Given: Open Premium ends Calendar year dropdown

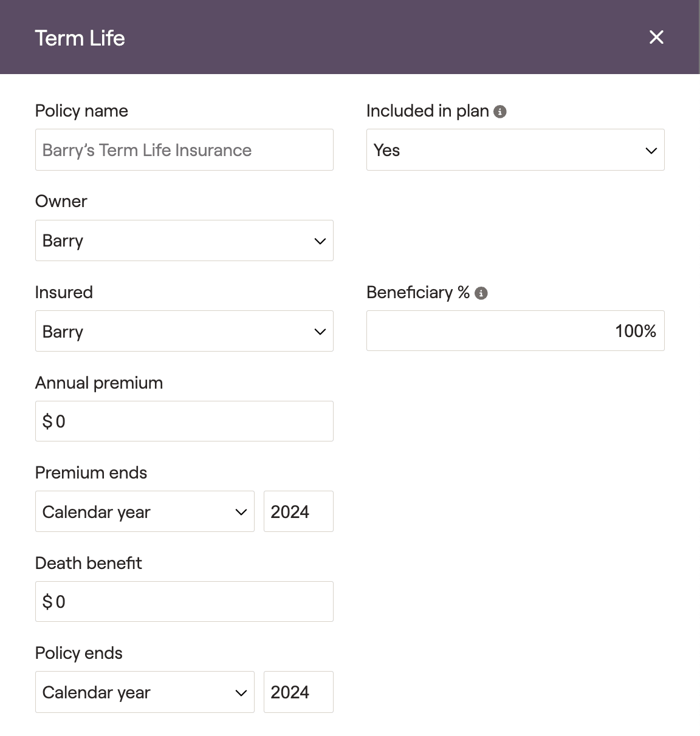Looking at the screenshot, I should tap(145, 512).
